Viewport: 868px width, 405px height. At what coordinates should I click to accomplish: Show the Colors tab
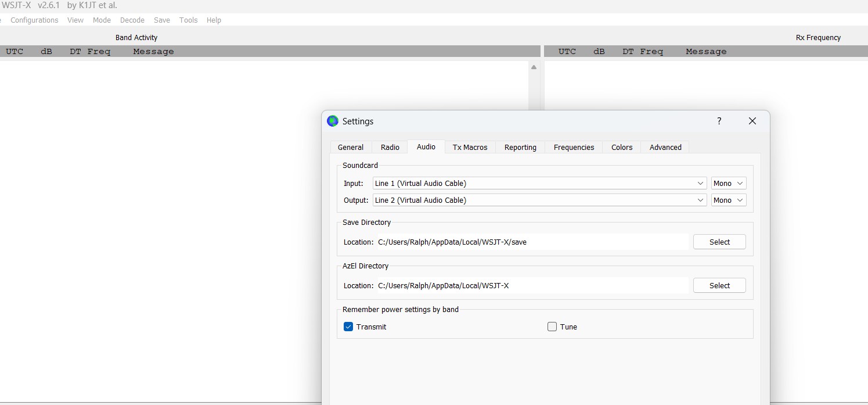pyautogui.click(x=621, y=147)
